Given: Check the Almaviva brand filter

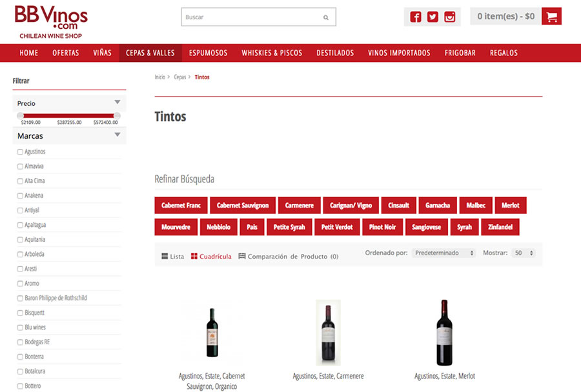Looking at the screenshot, I should coord(20,166).
